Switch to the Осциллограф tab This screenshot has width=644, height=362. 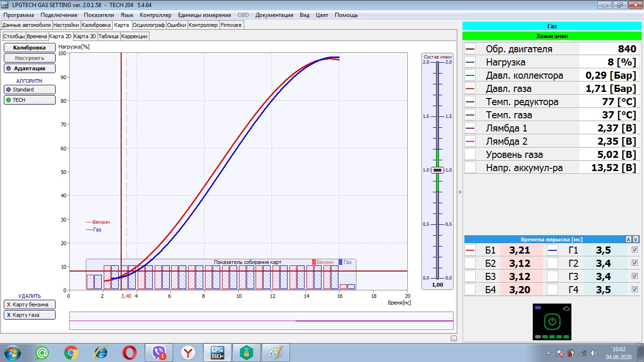click(x=149, y=25)
